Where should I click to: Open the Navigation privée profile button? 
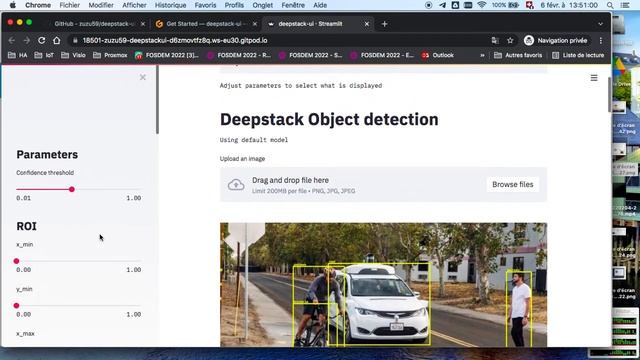(x=556, y=40)
